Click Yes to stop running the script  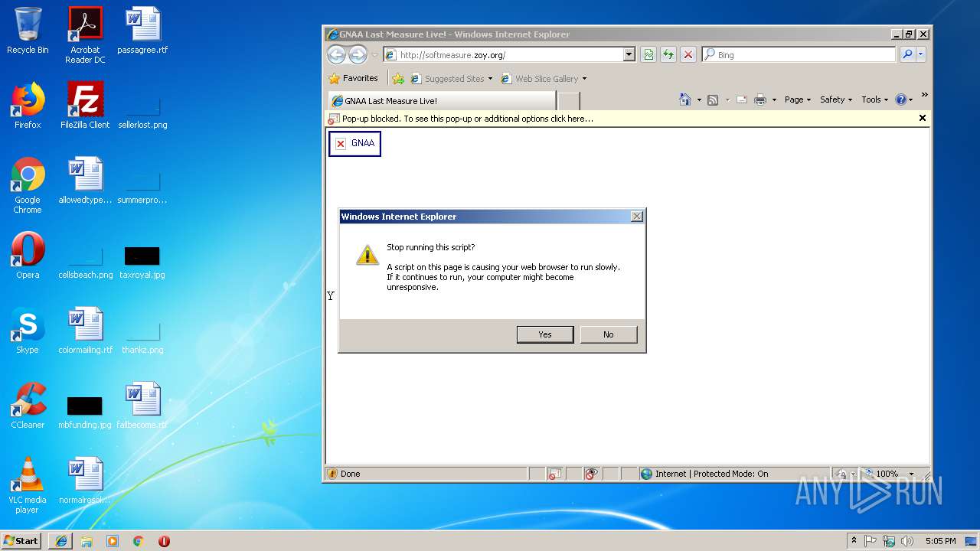(545, 334)
